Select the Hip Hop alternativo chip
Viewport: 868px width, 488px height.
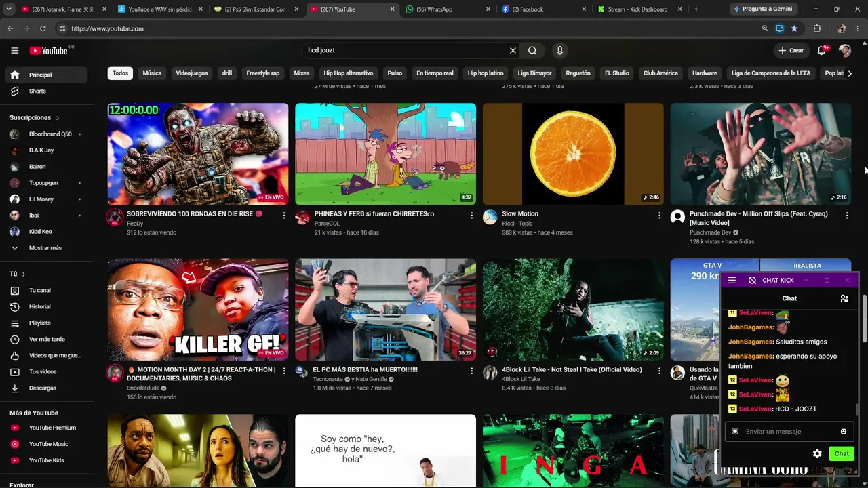tap(349, 73)
